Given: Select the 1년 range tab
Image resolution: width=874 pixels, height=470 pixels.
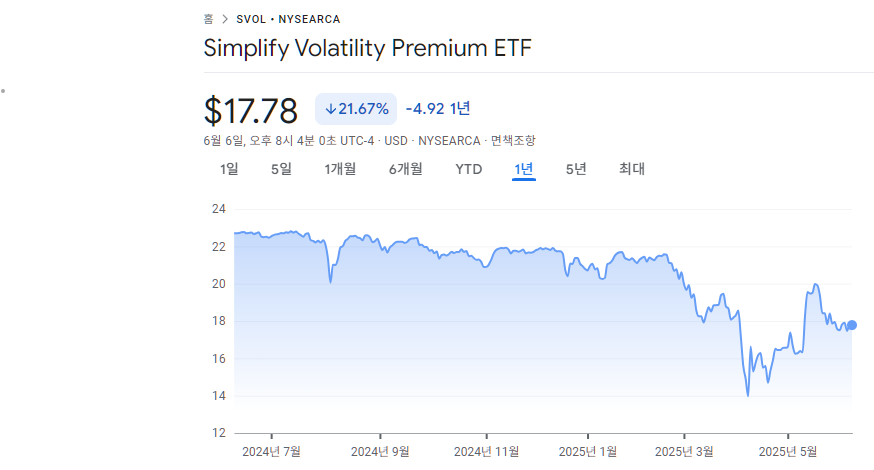Looking at the screenshot, I should pyautogui.click(x=524, y=169).
